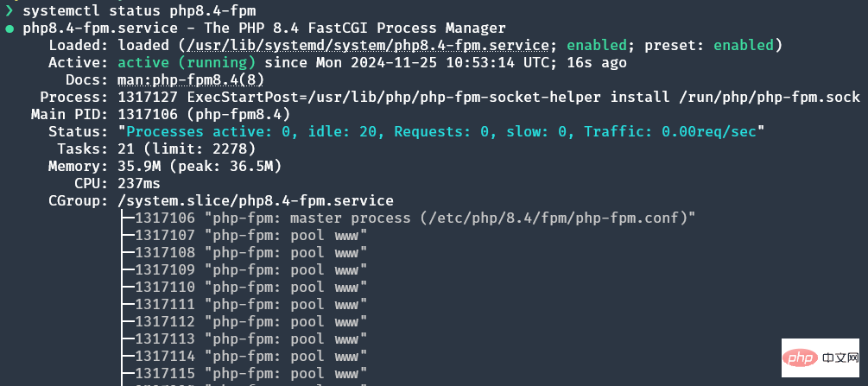The image size is (868, 386).
Task: Click the systemctl status php8.4-fpm command text
Action: tap(134, 10)
